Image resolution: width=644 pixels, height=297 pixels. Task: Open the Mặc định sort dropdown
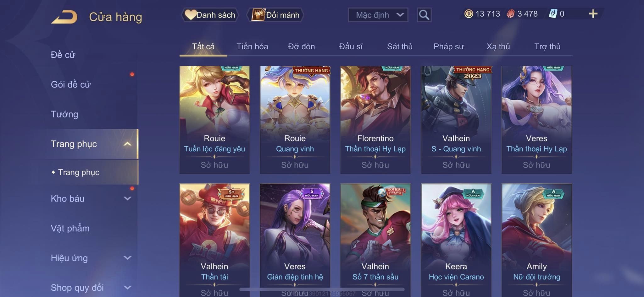coord(378,15)
